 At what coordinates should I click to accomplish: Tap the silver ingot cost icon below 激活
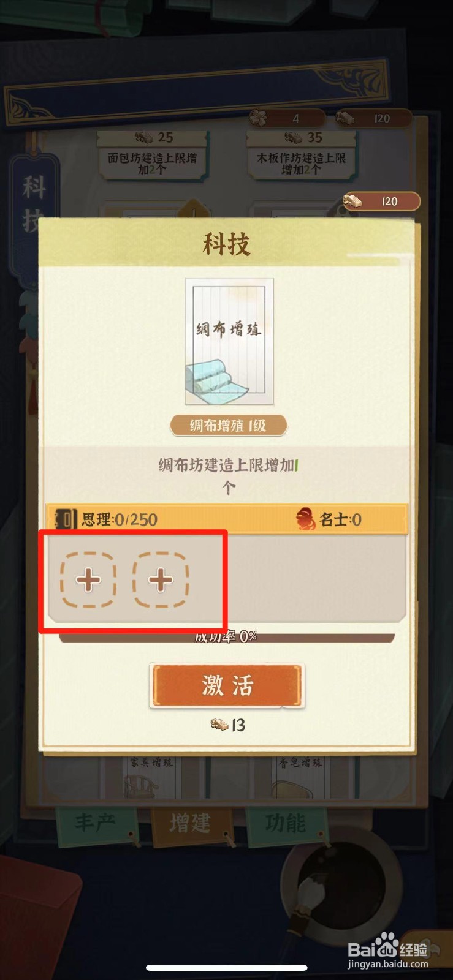219,725
